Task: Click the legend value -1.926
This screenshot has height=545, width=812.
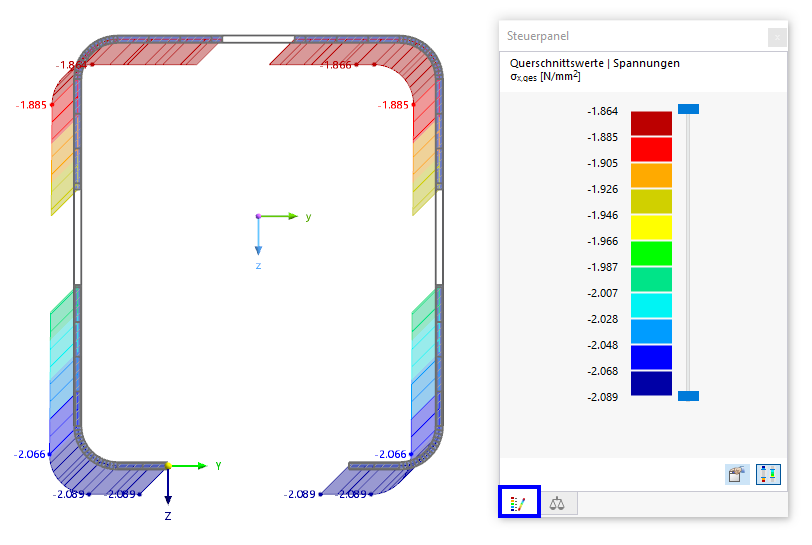Action: [603, 189]
